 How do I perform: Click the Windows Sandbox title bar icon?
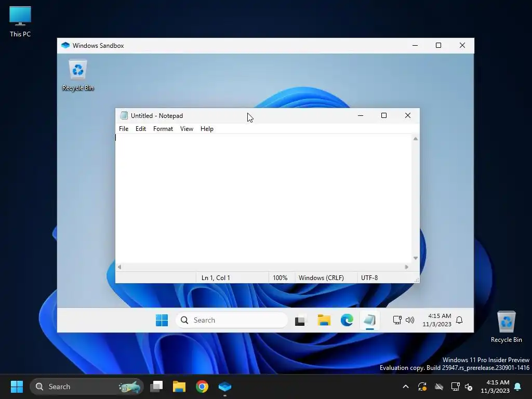pyautogui.click(x=65, y=46)
